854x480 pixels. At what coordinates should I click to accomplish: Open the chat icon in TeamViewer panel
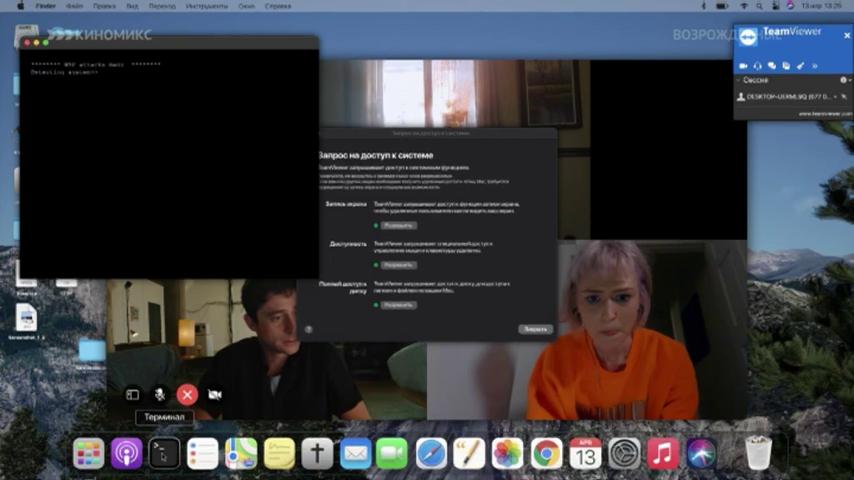click(x=772, y=66)
